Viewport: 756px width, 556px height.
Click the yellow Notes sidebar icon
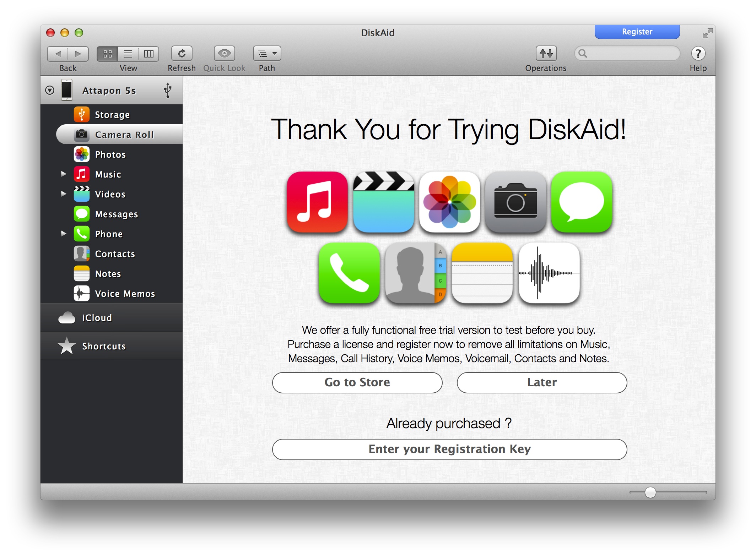(82, 273)
